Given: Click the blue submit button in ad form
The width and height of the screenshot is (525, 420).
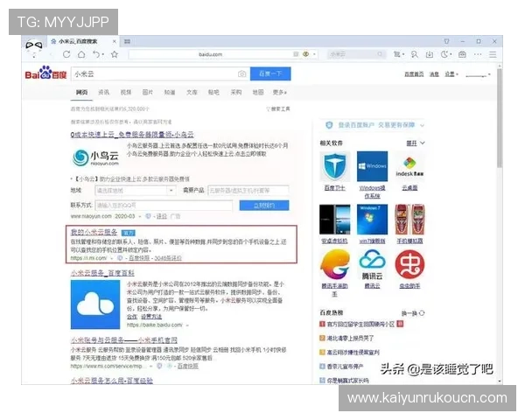Looking at the screenshot, I should (x=264, y=206).
